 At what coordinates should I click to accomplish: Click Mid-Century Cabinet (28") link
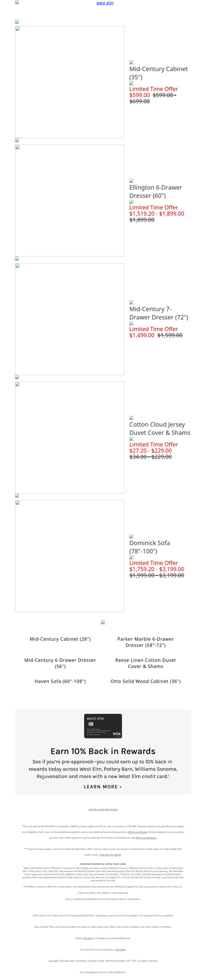[x=60, y=639]
